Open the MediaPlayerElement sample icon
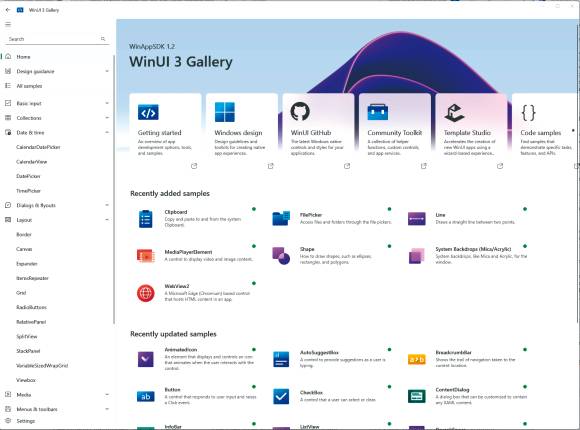580x430 pixels. (146, 256)
